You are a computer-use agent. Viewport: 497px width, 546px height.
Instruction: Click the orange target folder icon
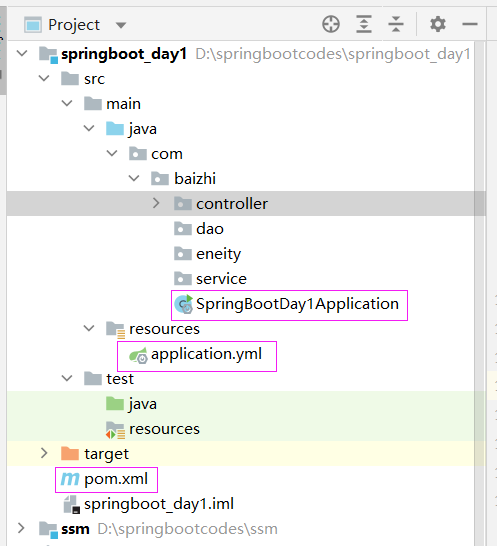pyautogui.click(x=70, y=454)
